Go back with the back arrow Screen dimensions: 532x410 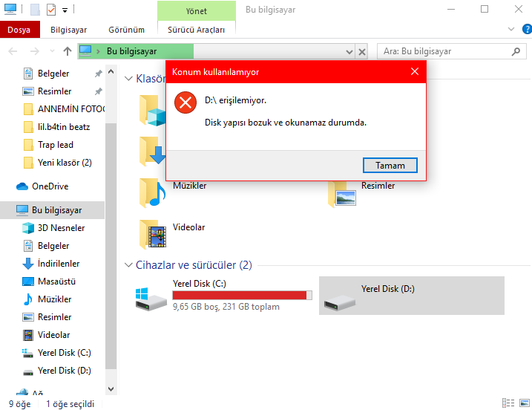(13, 51)
